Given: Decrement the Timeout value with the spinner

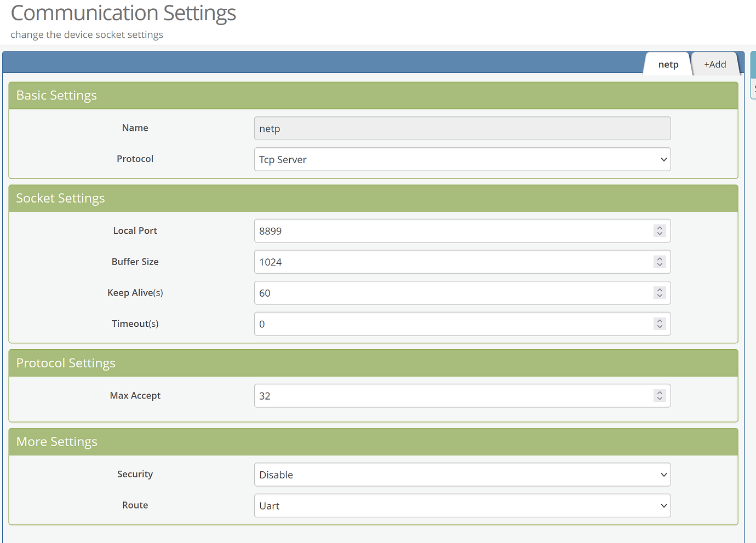Looking at the screenshot, I should (x=660, y=327).
